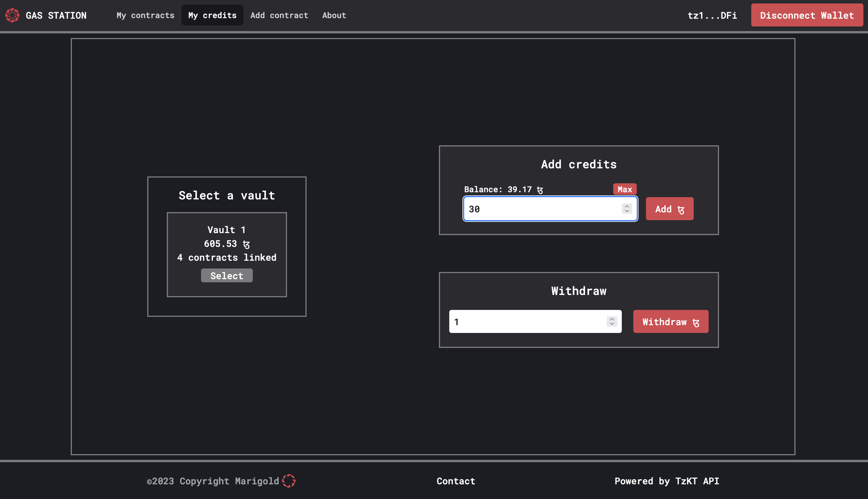Click the Select vault button
The width and height of the screenshot is (868, 499).
(227, 275)
